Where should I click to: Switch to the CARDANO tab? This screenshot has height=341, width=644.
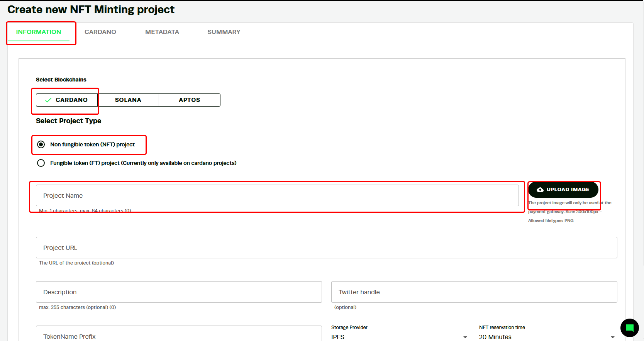pyautogui.click(x=100, y=32)
